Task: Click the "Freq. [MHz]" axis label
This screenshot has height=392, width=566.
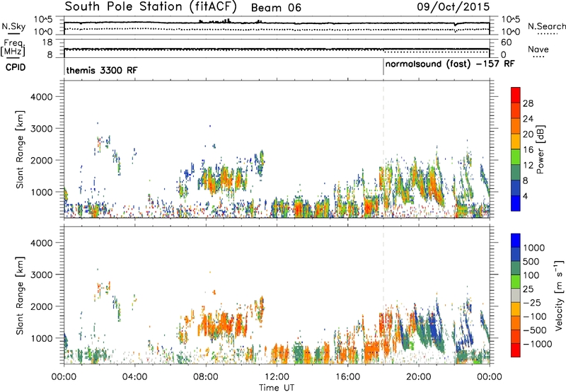Action: pos(13,47)
